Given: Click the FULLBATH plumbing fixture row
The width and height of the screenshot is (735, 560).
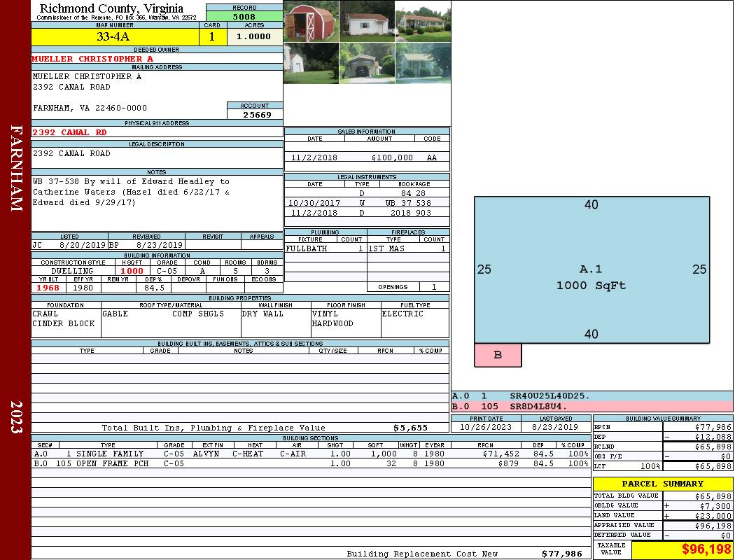Looking at the screenshot, I should 325,248.
